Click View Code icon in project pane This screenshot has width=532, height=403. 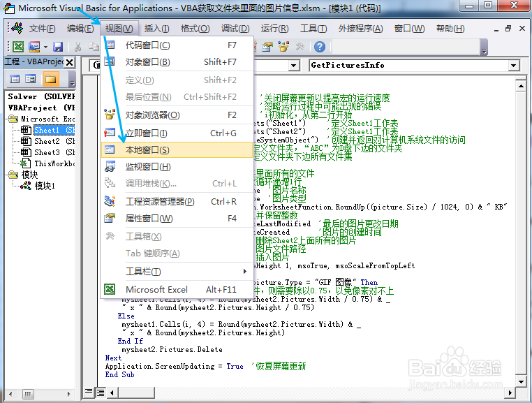point(15,79)
